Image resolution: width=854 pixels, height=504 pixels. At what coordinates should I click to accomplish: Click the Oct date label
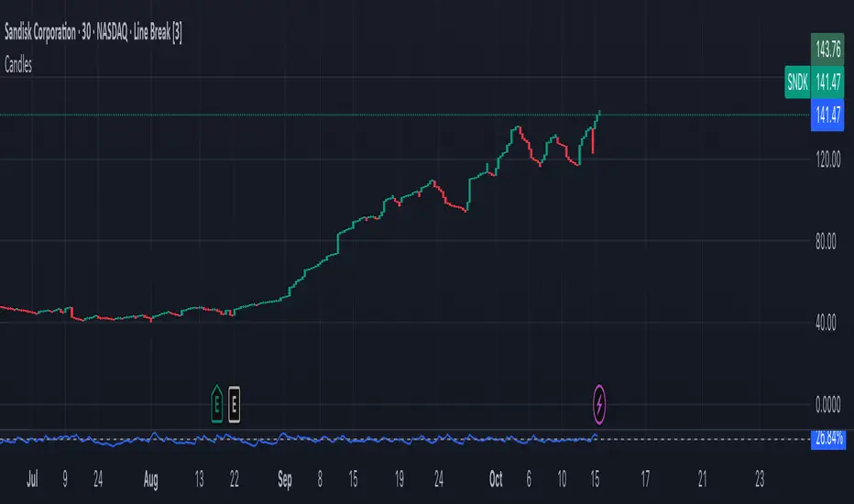(496, 477)
